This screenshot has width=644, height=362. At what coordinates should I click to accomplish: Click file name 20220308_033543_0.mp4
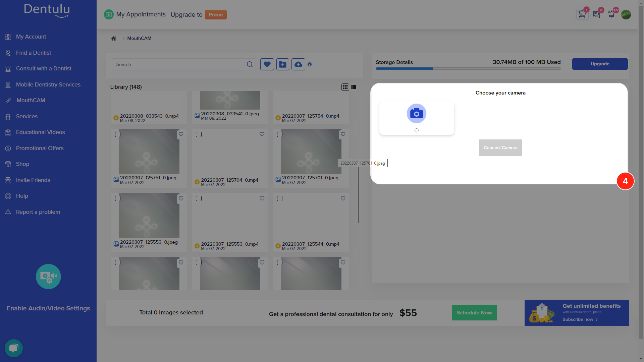coord(149,116)
